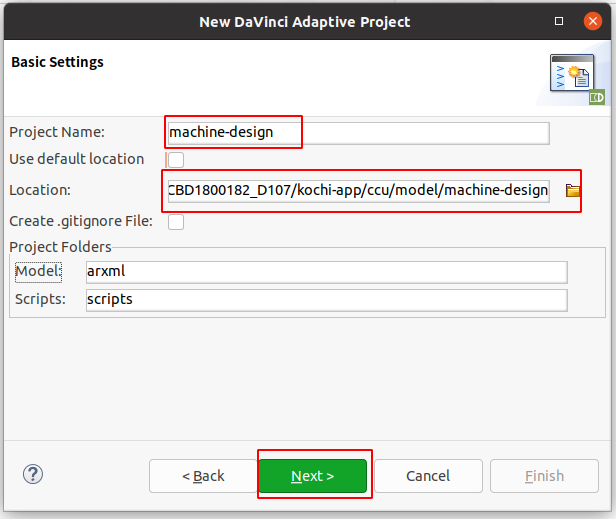Image resolution: width=616 pixels, height=519 pixels.
Task: Enable the Create .gitignore File checkbox
Action: 176,222
